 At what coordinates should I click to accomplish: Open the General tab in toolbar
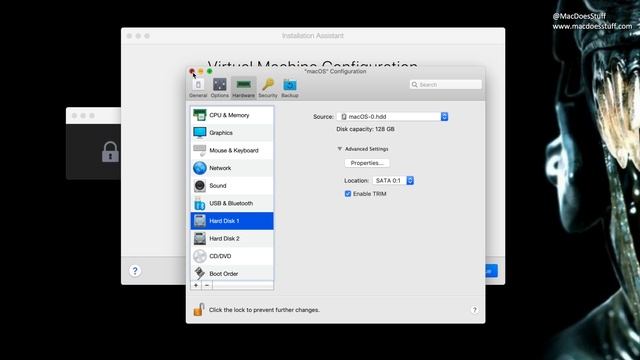[x=198, y=88]
